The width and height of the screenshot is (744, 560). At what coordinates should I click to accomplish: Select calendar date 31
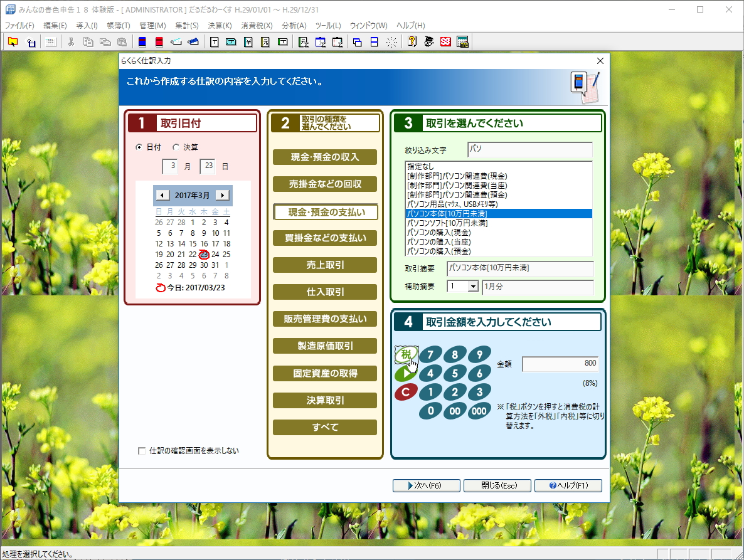(215, 265)
